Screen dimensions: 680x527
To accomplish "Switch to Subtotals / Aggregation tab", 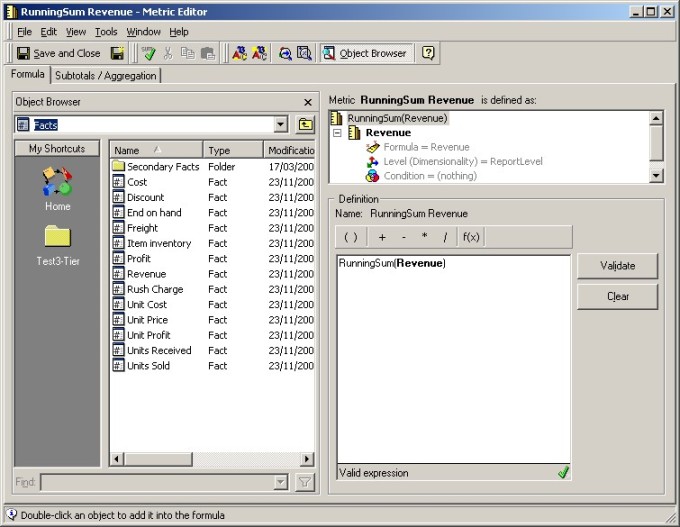I will click(x=105, y=75).
